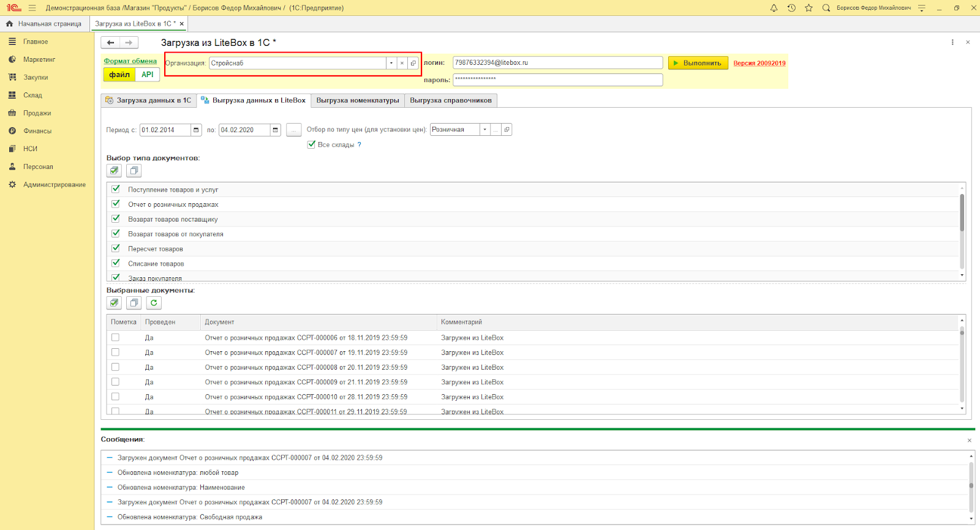Image resolution: width=980 pixels, height=530 pixels.
Task: Check all document types icon
Action: pyautogui.click(x=114, y=171)
